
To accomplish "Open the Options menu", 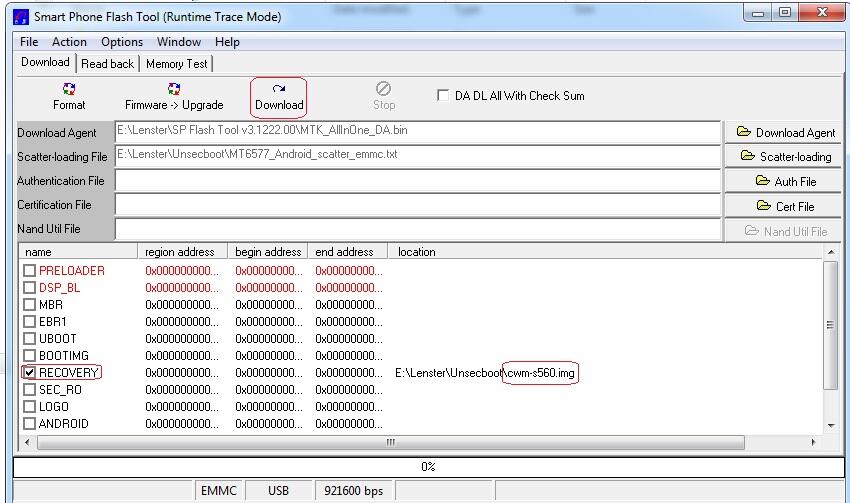I will (122, 42).
